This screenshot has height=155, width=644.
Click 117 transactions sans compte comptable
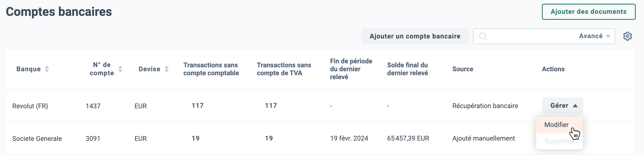[x=198, y=106]
